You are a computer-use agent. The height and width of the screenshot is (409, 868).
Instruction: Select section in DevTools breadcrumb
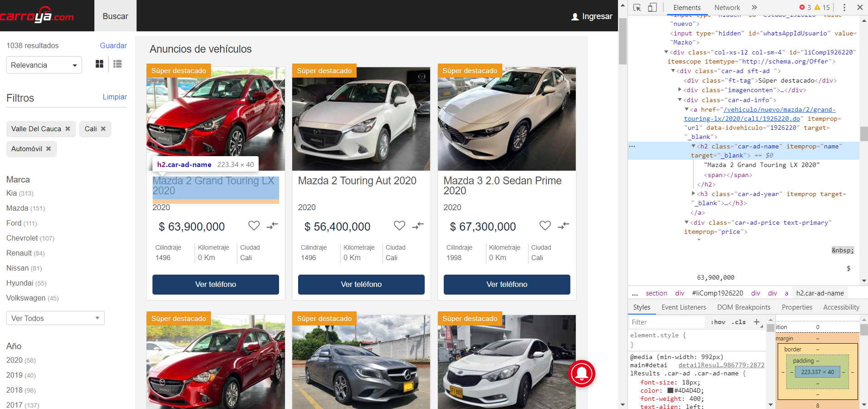point(657,293)
